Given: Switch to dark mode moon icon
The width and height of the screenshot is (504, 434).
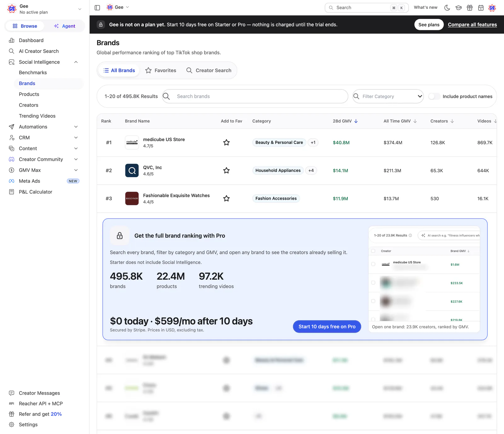Looking at the screenshot, I should pos(447,8).
